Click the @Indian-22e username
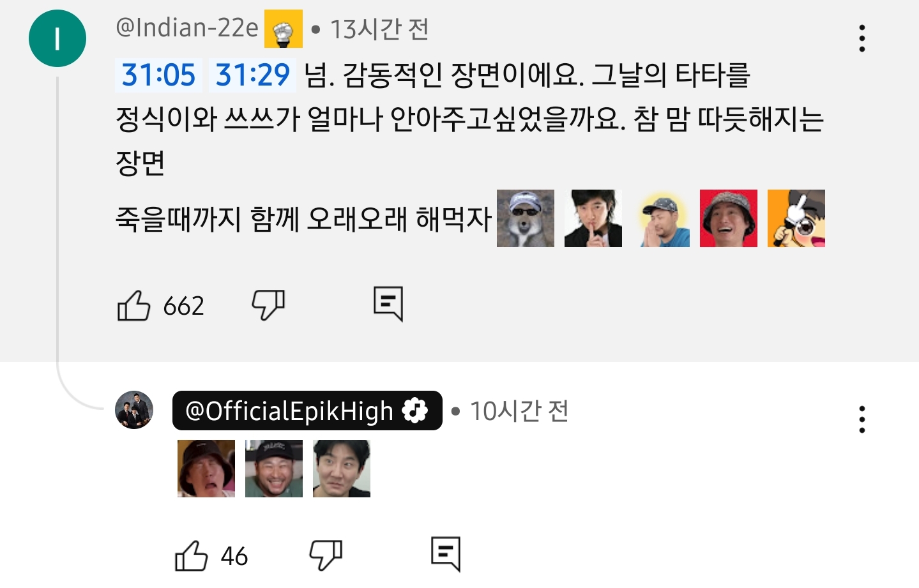 coord(187,28)
